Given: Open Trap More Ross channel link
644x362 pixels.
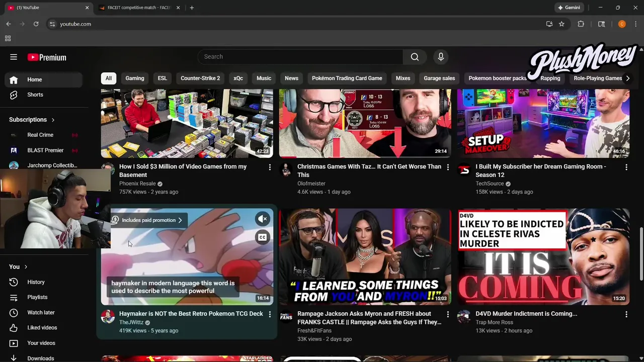Looking at the screenshot, I should (x=494, y=322).
